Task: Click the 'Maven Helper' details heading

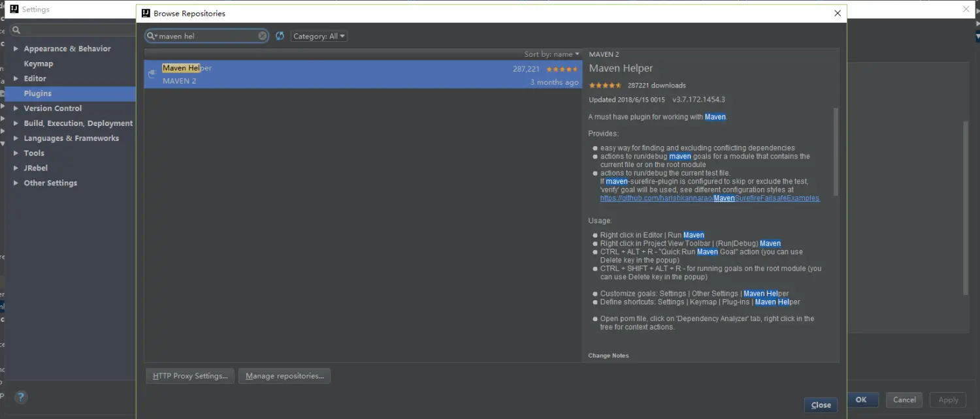Action: point(621,69)
